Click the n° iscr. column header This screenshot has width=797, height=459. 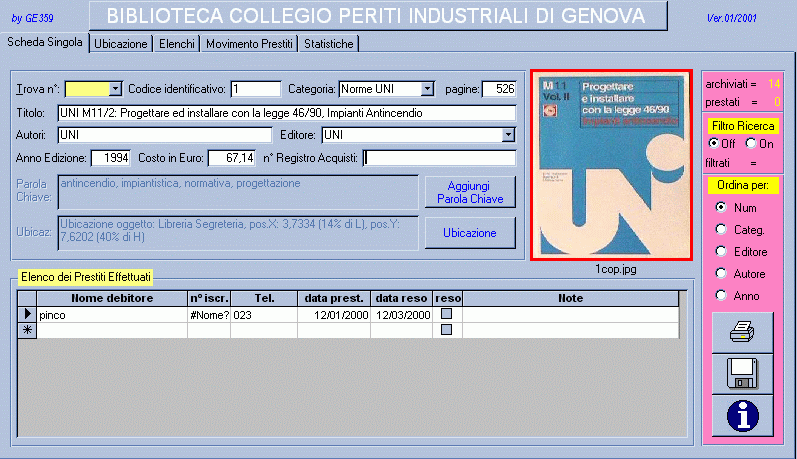pos(209,298)
